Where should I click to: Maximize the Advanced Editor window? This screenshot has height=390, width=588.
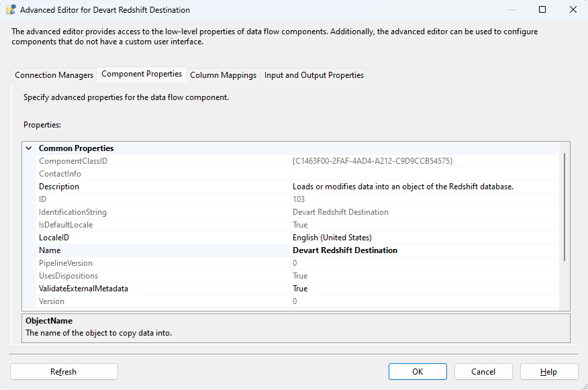[x=542, y=10]
